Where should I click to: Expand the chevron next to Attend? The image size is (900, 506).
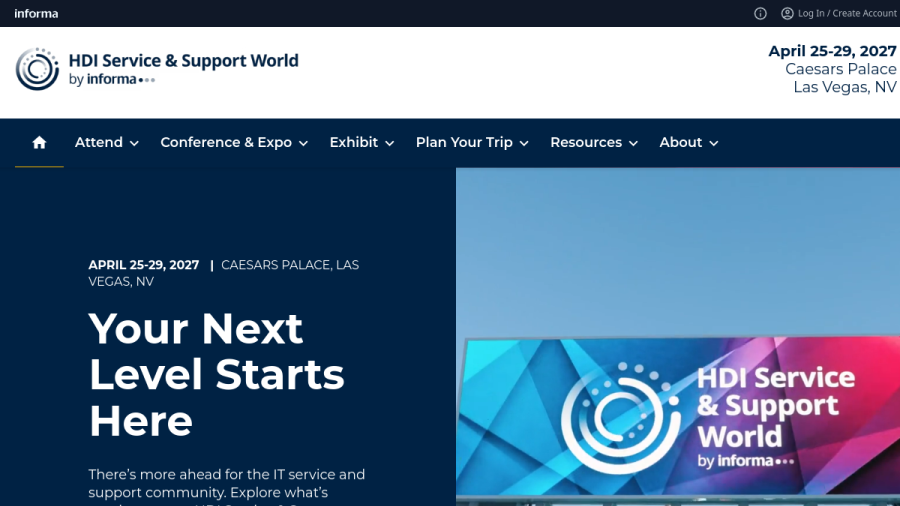134,143
